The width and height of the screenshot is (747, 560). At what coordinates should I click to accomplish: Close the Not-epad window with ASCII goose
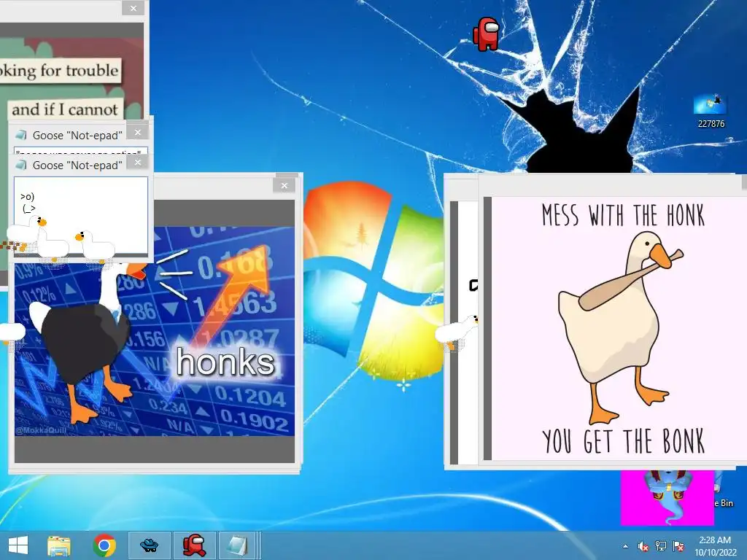[x=138, y=163]
